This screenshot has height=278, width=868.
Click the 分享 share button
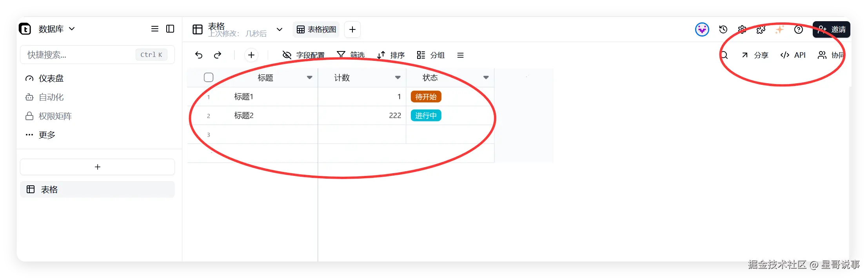[x=755, y=55]
